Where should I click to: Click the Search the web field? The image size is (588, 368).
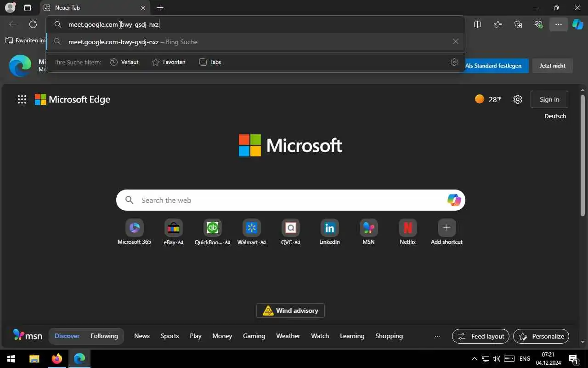pyautogui.click(x=290, y=200)
